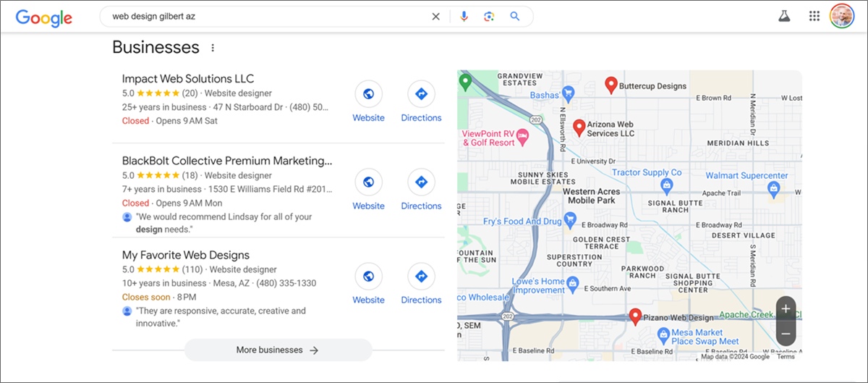This screenshot has height=383, width=868.
Task: Click the Bashas' store map marker
Action: pyautogui.click(x=569, y=93)
